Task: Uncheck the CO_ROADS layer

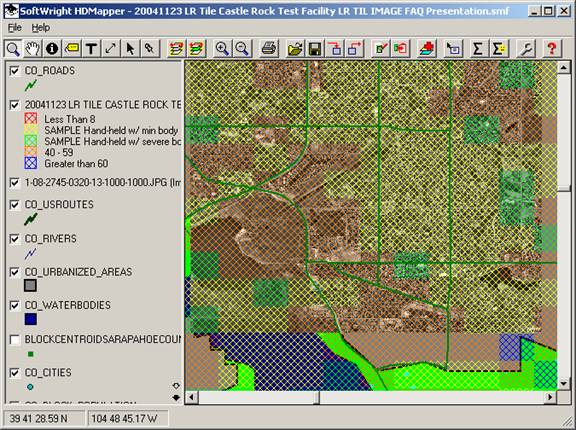Action: (15, 71)
